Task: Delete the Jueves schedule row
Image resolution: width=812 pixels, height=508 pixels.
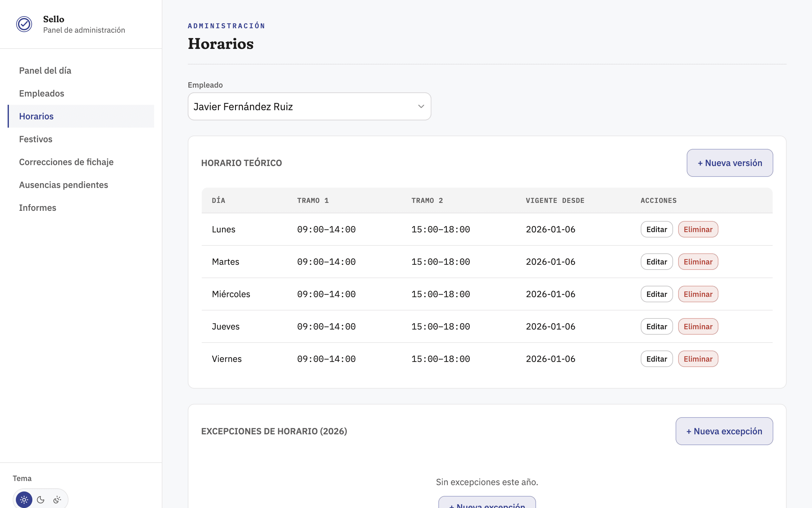Action: 698,327
